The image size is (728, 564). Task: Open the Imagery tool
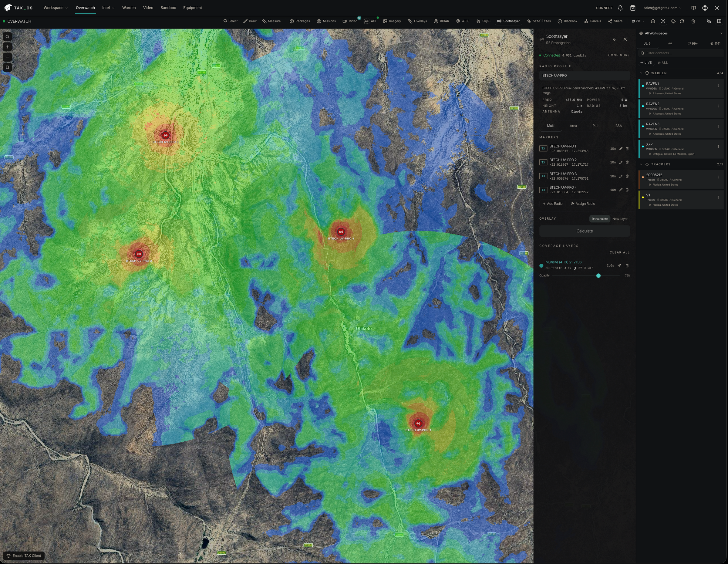[392, 21]
